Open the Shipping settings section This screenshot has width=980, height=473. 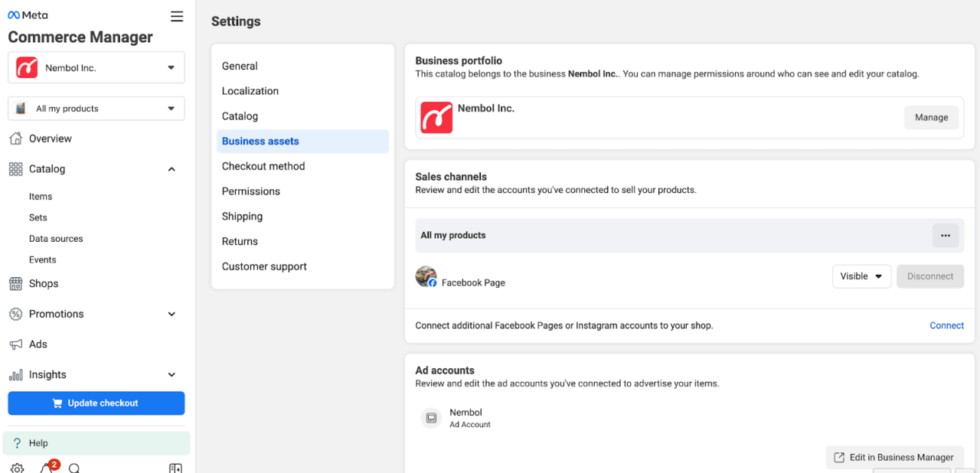point(242,216)
